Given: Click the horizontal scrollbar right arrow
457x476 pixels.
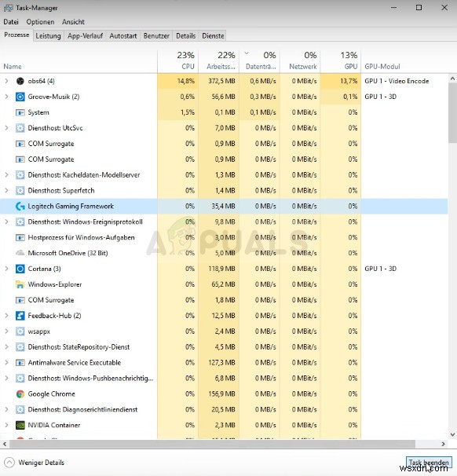Looking at the screenshot, I should [x=444, y=444].
